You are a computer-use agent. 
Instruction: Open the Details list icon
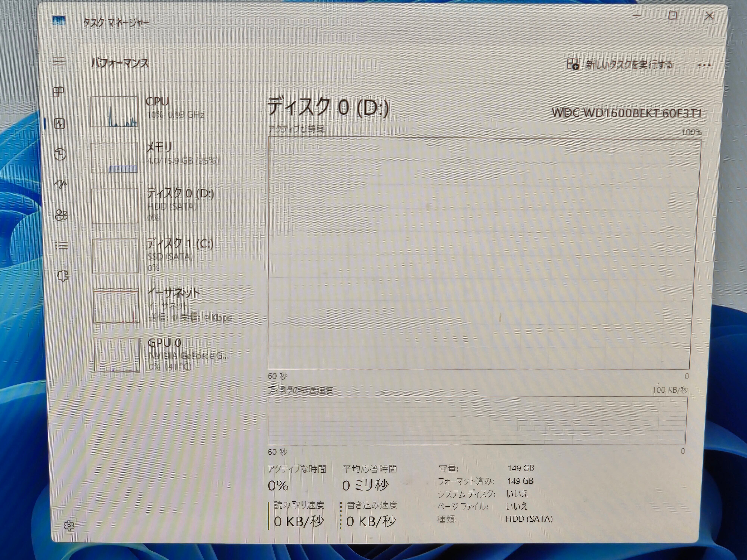pyautogui.click(x=61, y=245)
